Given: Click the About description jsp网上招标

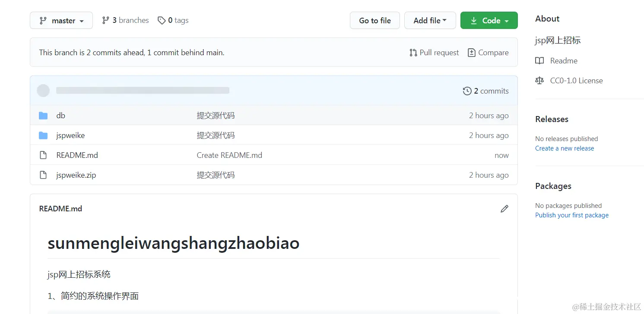Looking at the screenshot, I should [x=558, y=40].
